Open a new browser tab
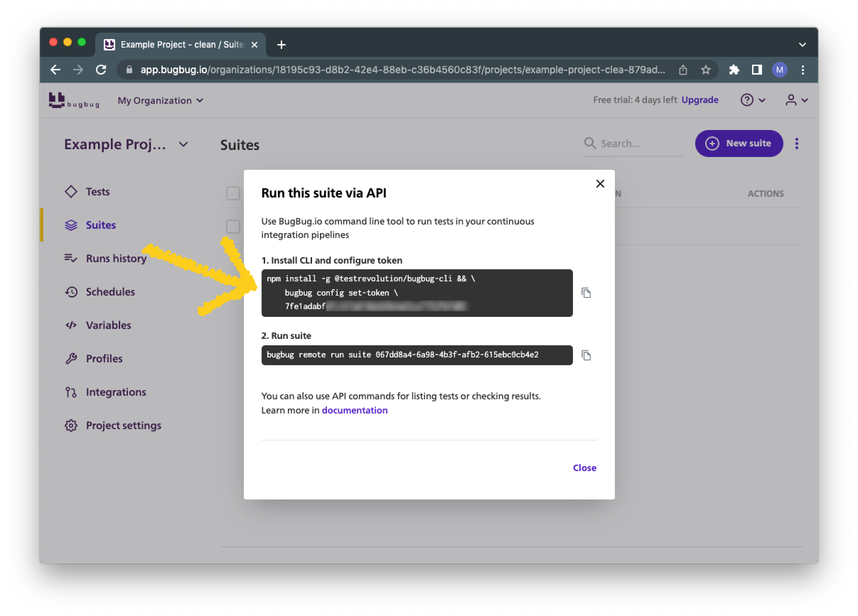The height and width of the screenshot is (616, 858). coord(281,45)
